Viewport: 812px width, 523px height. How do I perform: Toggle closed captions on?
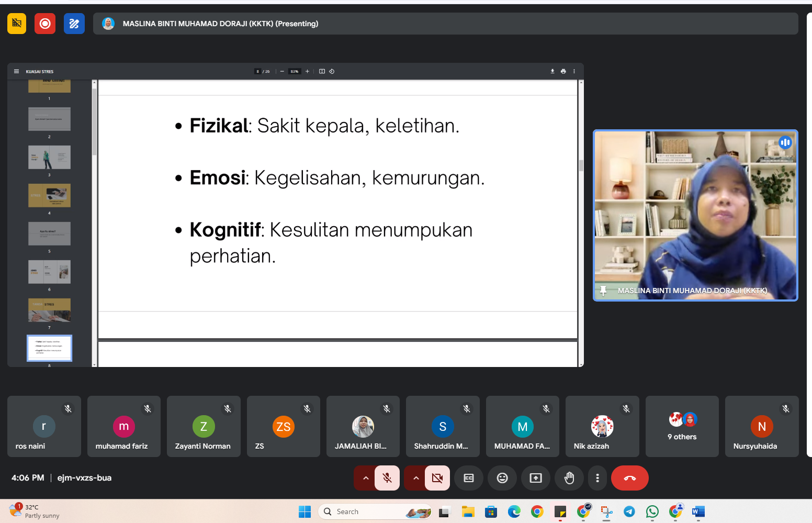pyautogui.click(x=469, y=478)
